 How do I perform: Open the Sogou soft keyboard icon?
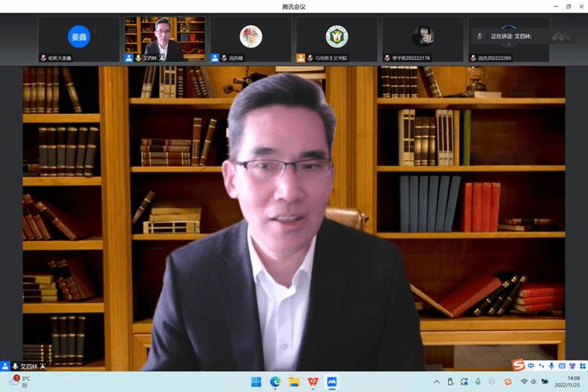pos(561,366)
